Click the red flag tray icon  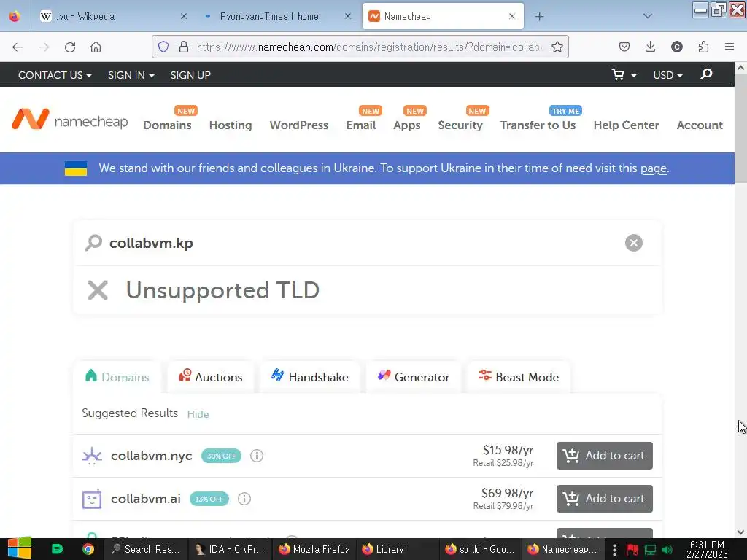point(632,550)
